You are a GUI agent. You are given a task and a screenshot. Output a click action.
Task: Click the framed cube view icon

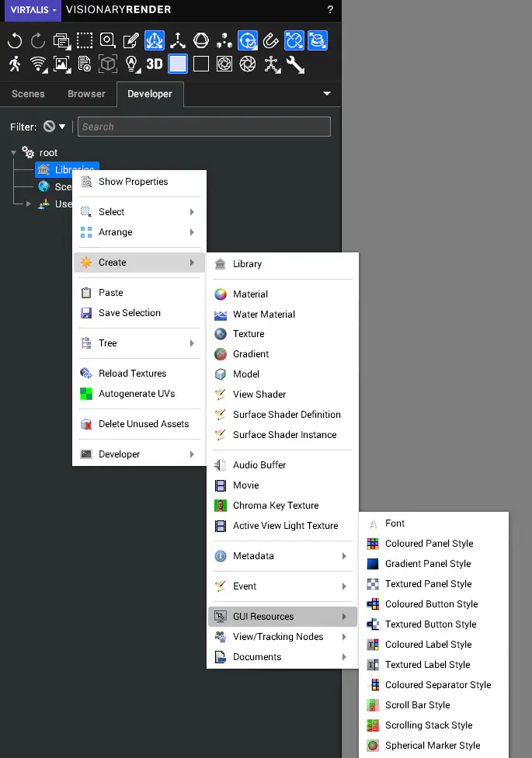[108, 64]
